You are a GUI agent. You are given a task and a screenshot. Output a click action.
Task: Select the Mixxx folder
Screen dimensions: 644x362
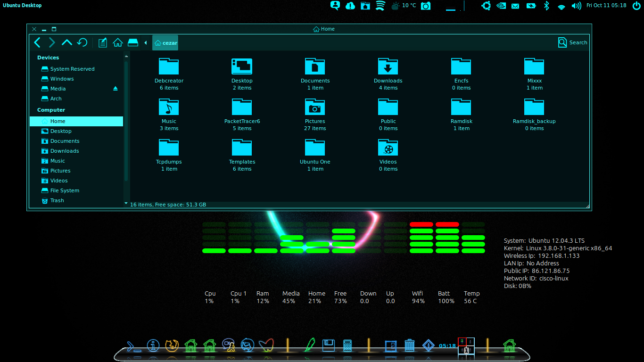click(534, 74)
